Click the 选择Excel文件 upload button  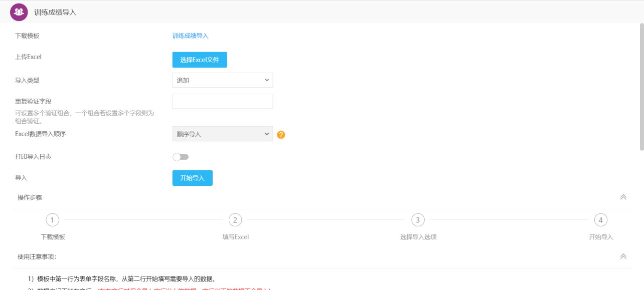(200, 60)
